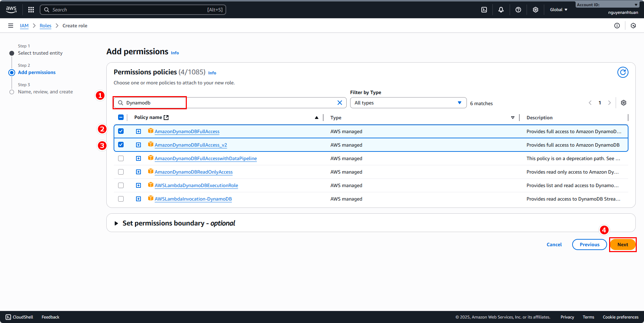
Task: Open the Filter by Type dropdown
Action: [x=408, y=103]
